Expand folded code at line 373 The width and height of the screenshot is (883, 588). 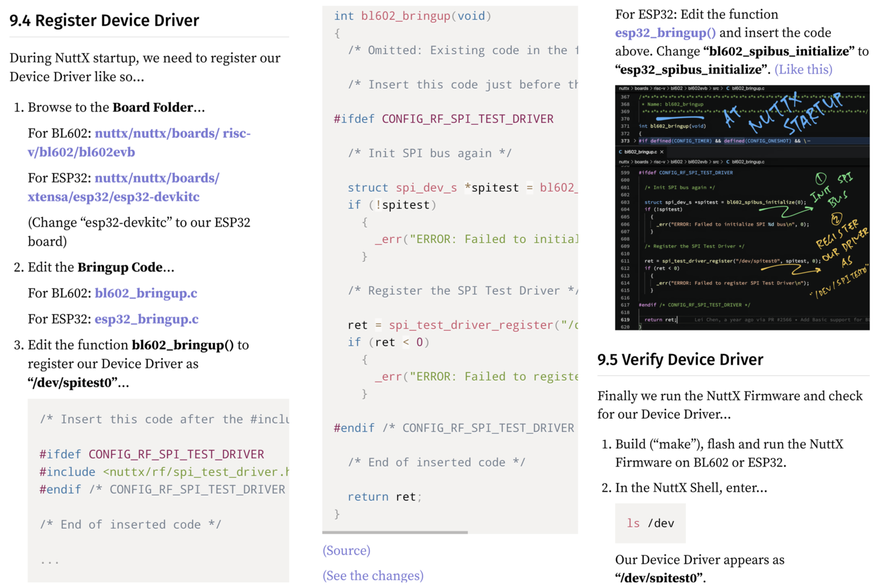tap(635, 141)
